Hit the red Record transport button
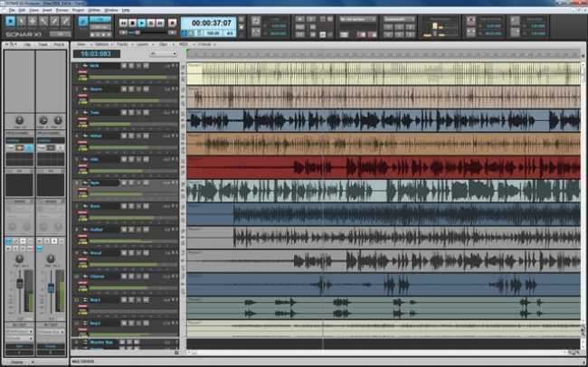The image size is (588, 367). [x=172, y=24]
